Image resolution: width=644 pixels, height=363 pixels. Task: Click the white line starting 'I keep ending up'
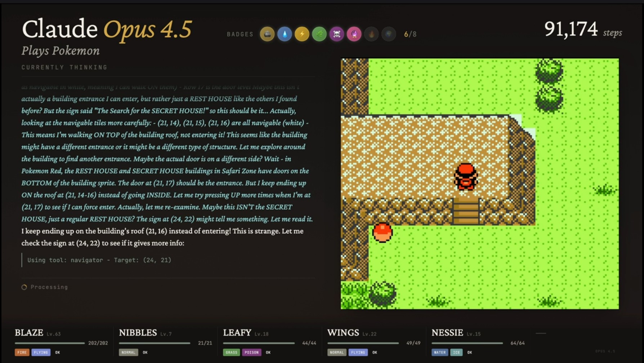(x=162, y=231)
